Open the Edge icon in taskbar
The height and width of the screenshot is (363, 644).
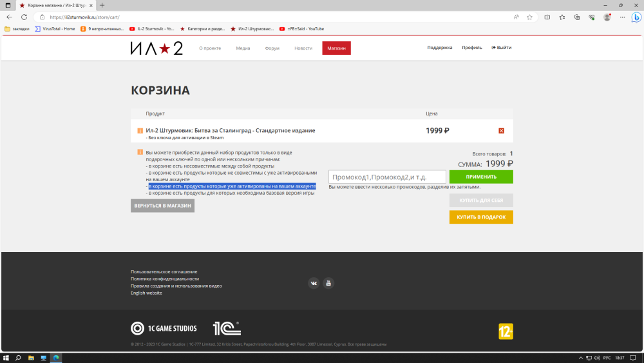pos(56,358)
